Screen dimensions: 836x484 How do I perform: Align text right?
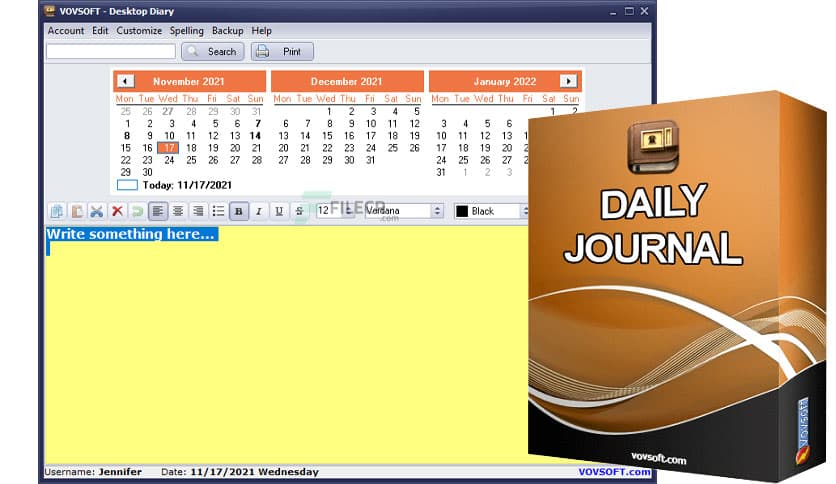click(198, 211)
